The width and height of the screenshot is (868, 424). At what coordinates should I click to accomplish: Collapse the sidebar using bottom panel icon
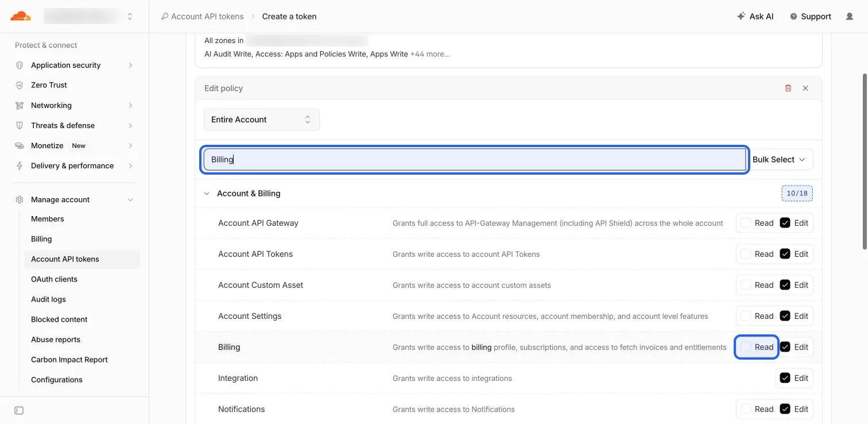pos(19,410)
